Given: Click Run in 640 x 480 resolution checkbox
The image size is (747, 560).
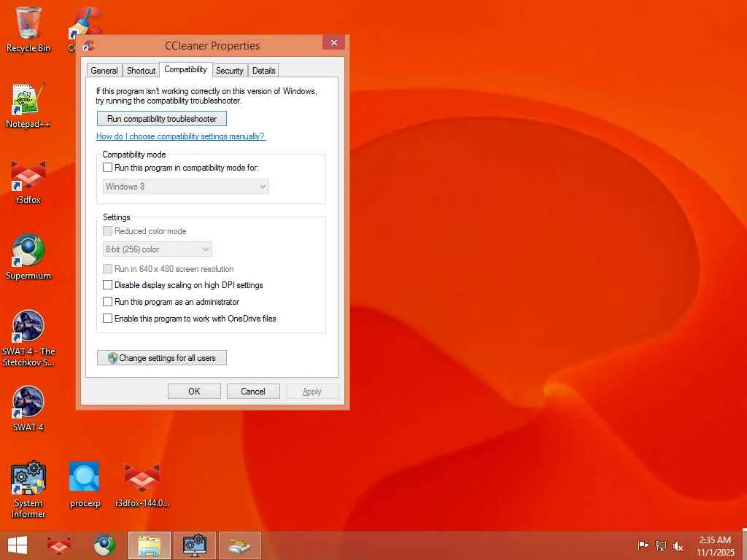Looking at the screenshot, I should pyautogui.click(x=108, y=269).
